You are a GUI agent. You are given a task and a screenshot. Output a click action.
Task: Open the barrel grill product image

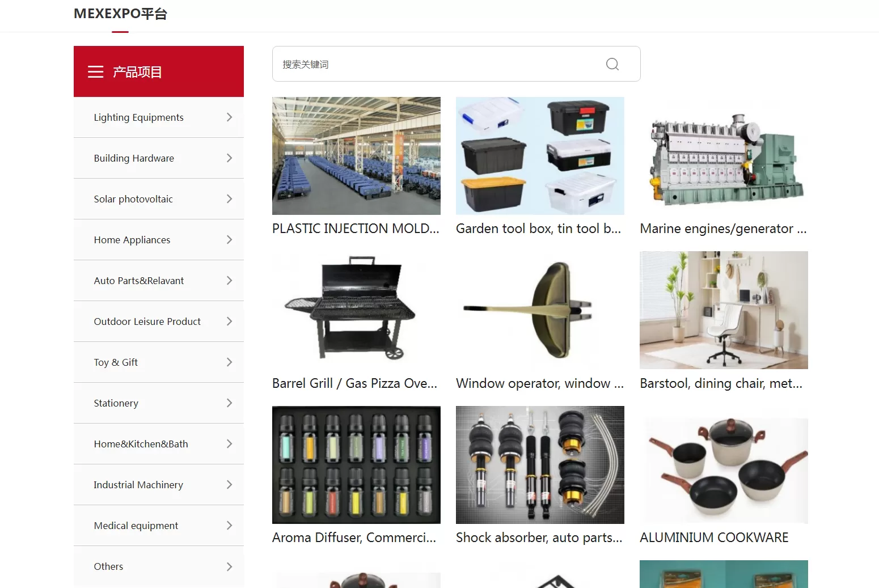pyautogui.click(x=356, y=310)
